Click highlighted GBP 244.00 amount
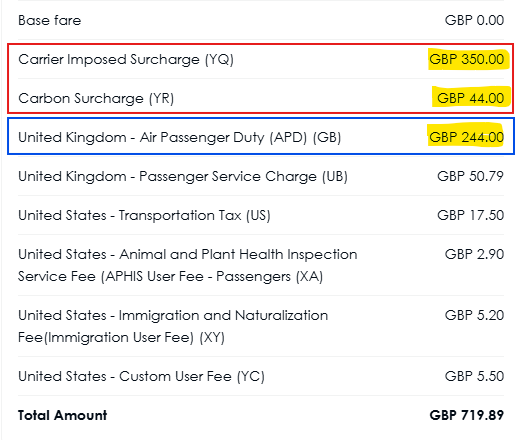Viewport: 515px width, 440px height. click(x=467, y=137)
